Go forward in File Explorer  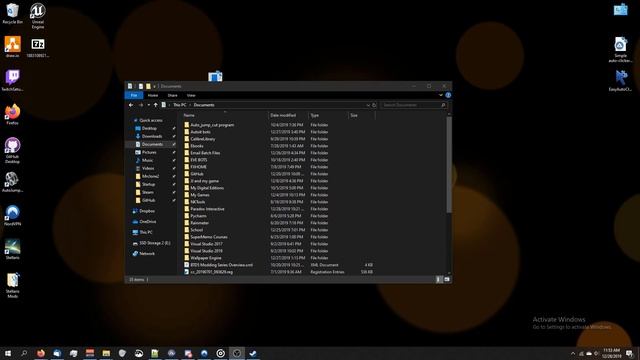(140, 105)
